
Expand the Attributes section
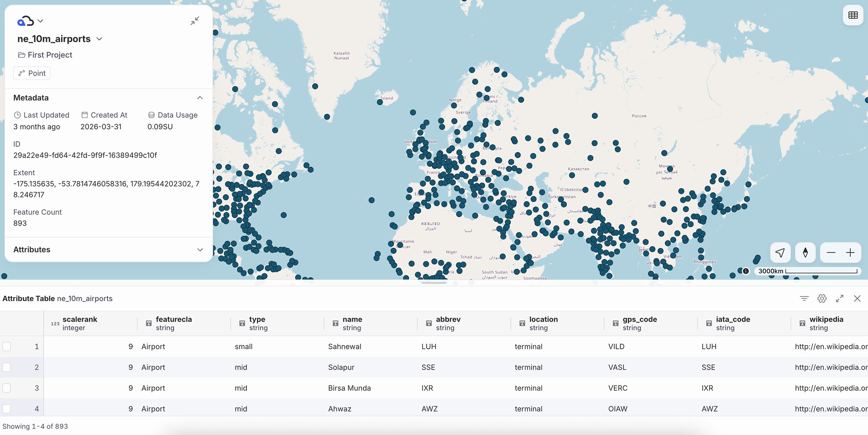click(x=200, y=250)
